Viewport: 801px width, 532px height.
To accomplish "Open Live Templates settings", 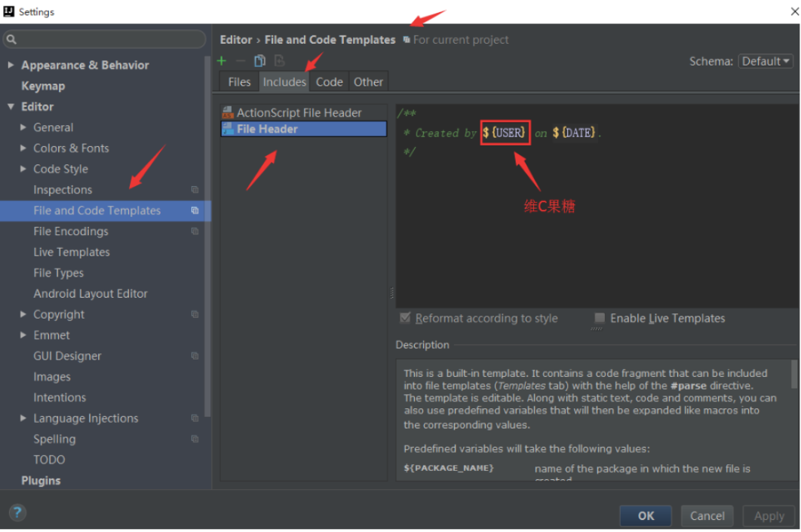I will pos(72,252).
